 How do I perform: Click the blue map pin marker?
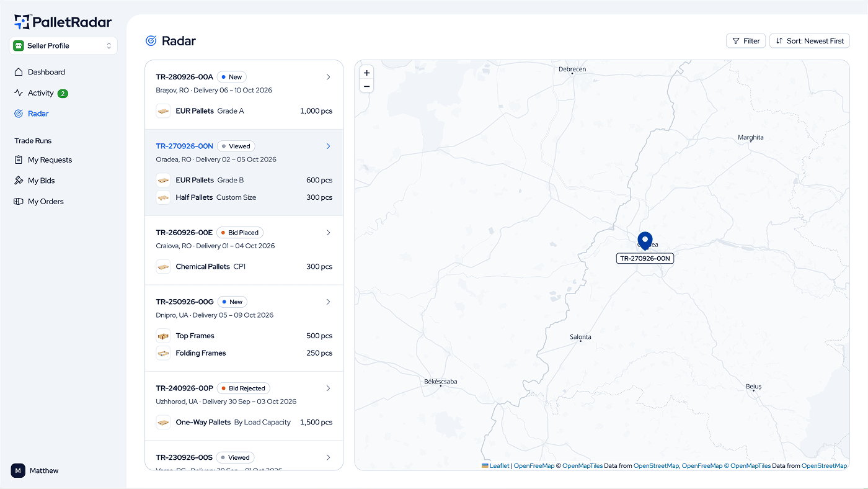(645, 241)
